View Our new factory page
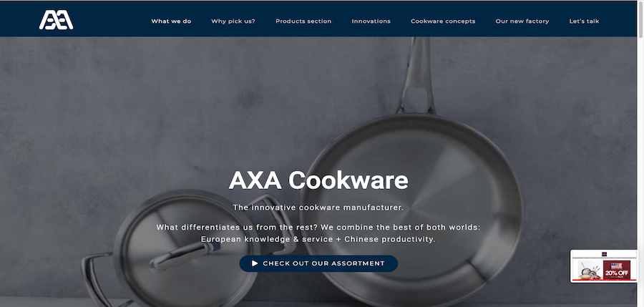 pos(522,21)
